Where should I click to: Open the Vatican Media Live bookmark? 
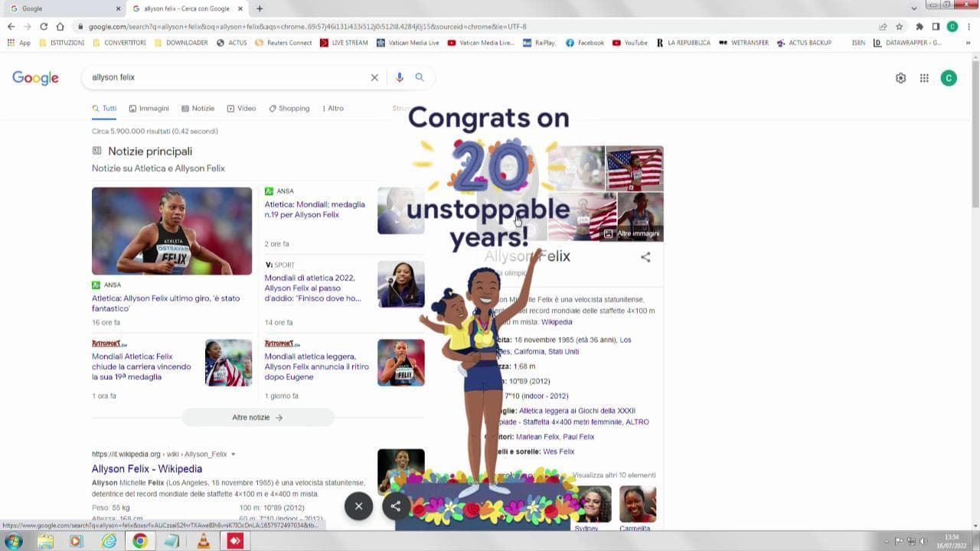(x=407, y=43)
